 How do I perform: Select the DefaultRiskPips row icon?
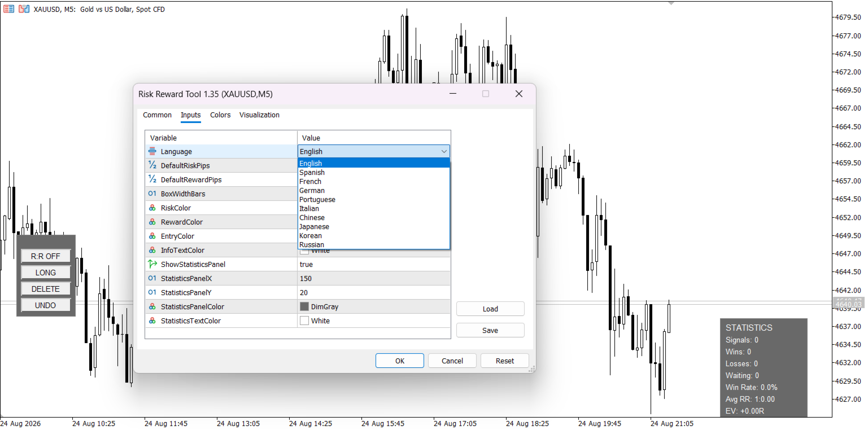pos(152,165)
